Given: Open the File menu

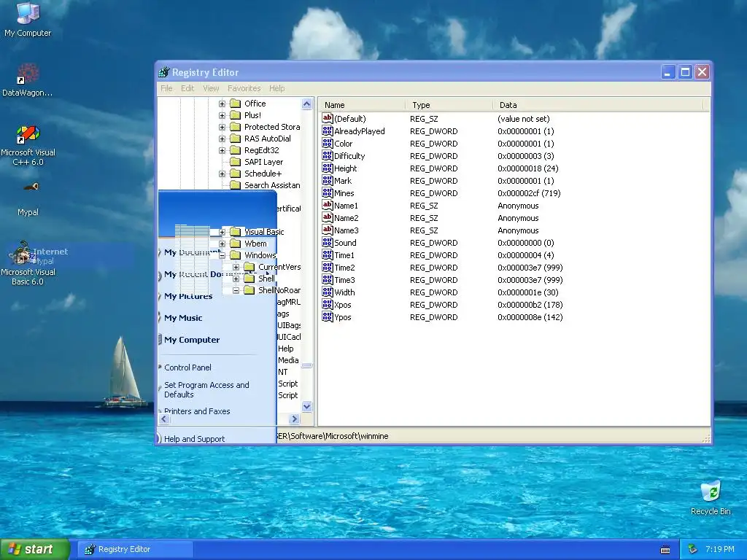Looking at the screenshot, I should click(167, 88).
